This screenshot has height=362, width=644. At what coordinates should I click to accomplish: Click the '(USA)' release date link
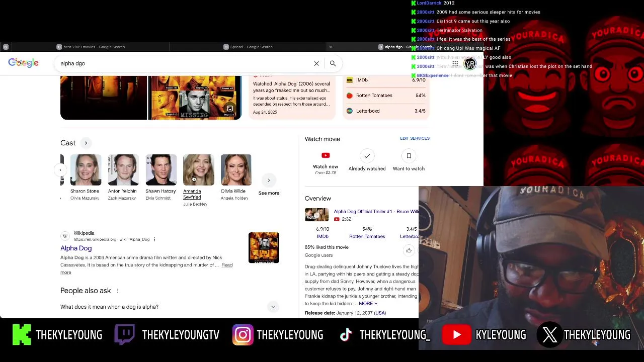point(380,313)
